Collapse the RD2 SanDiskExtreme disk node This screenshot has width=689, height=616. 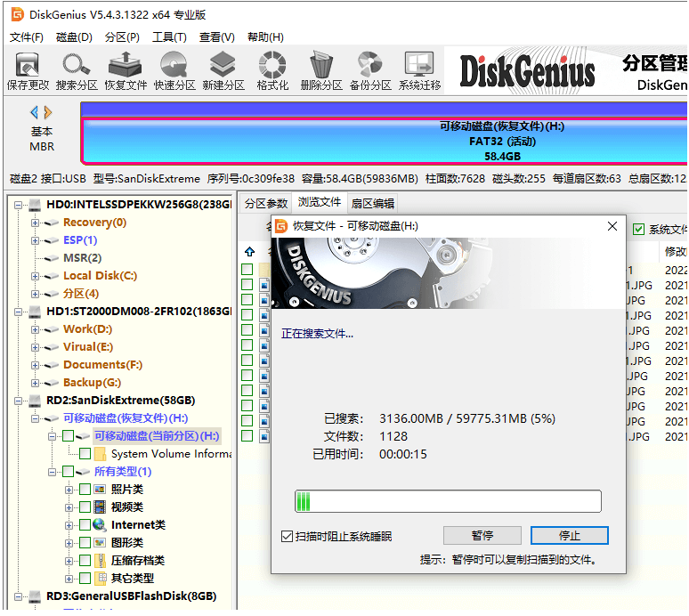click(19, 401)
